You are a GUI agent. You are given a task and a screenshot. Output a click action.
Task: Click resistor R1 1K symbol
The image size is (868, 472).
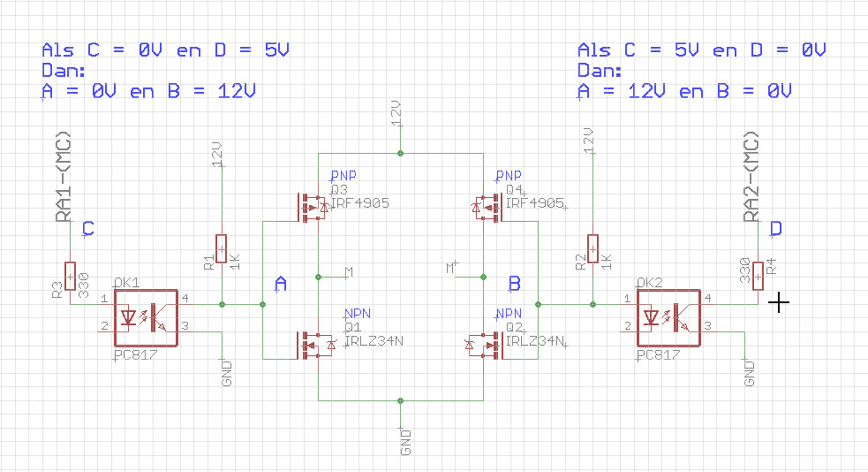pos(221,248)
